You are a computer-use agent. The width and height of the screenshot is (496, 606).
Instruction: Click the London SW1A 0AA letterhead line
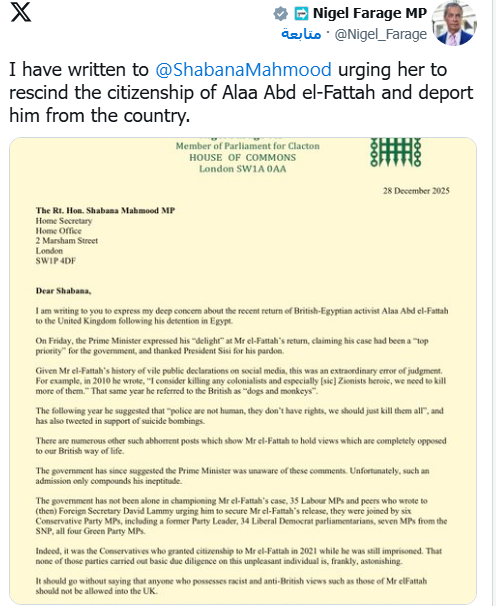242,169
